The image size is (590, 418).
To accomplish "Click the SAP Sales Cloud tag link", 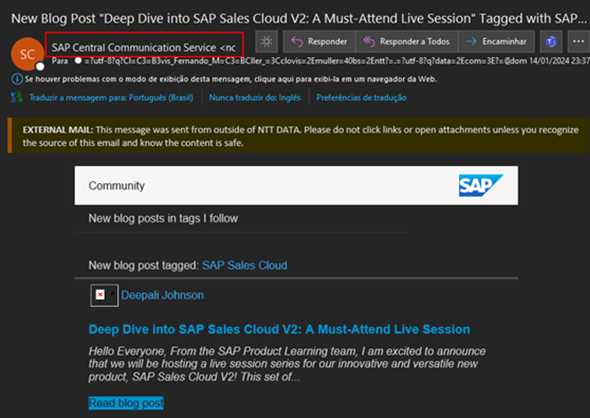I will [x=245, y=265].
